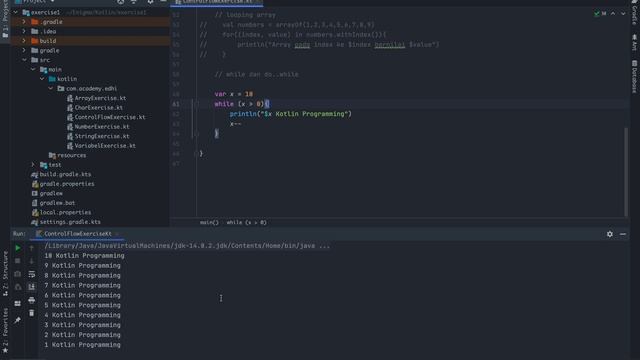The image size is (640, 360).
Task: Collapse the kotlin source folder
Action: [x=42, y=79]
